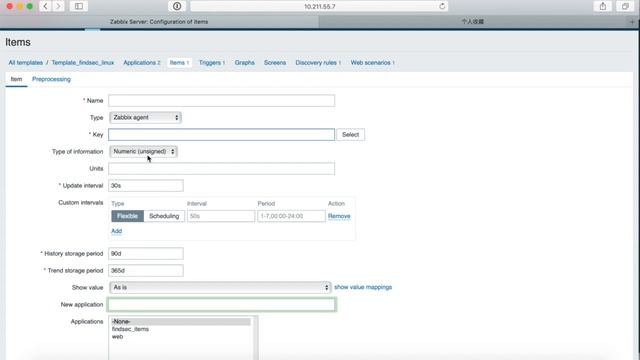640x360 pixels.
Task: Open Type of information dropdown
Action: pos(143,151)
